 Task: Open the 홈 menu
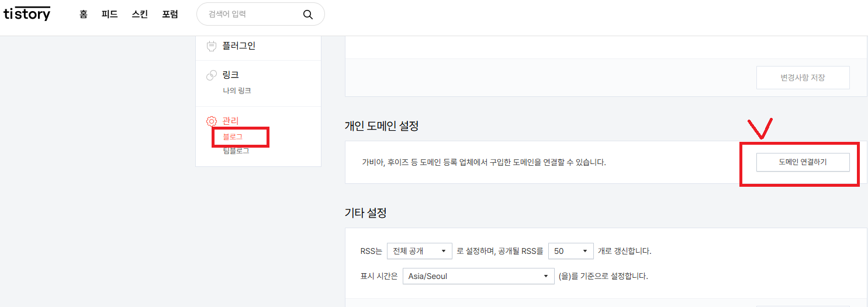click(84, 15)
